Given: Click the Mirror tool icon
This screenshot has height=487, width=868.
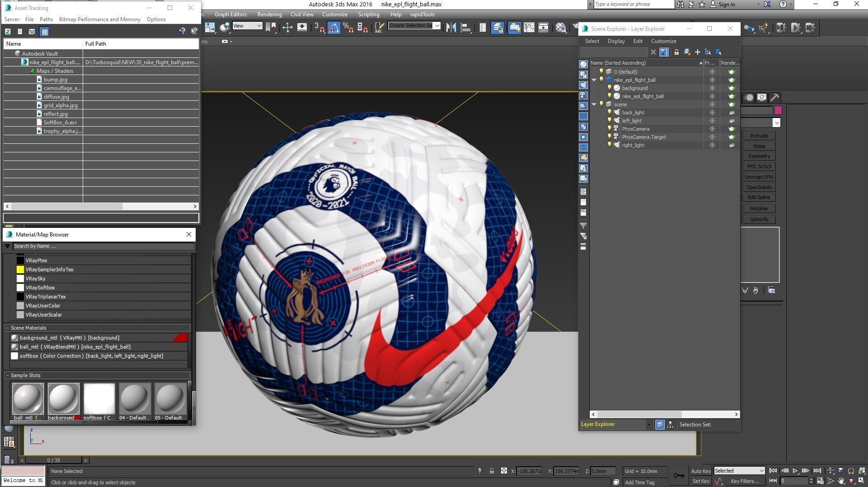Looking at the screenshot, I should click(x=451, y=28).
